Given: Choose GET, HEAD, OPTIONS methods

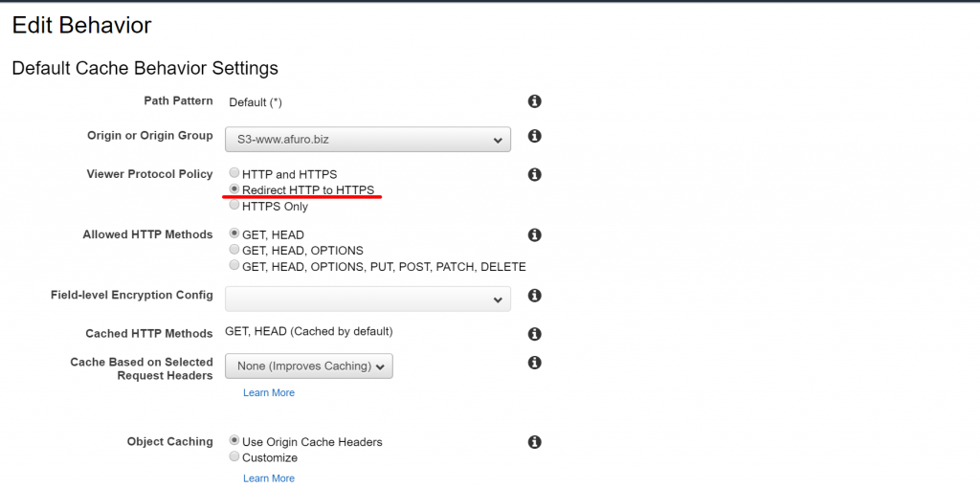Looking at the screenshot, I should pyautogui.click(x=234, y=250).
